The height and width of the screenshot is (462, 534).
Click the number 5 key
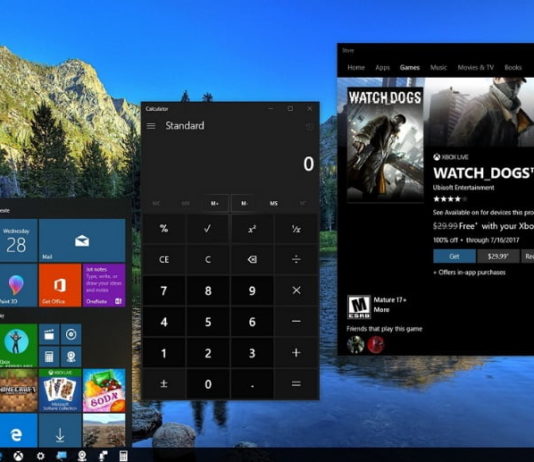click(x=208, y=322)
